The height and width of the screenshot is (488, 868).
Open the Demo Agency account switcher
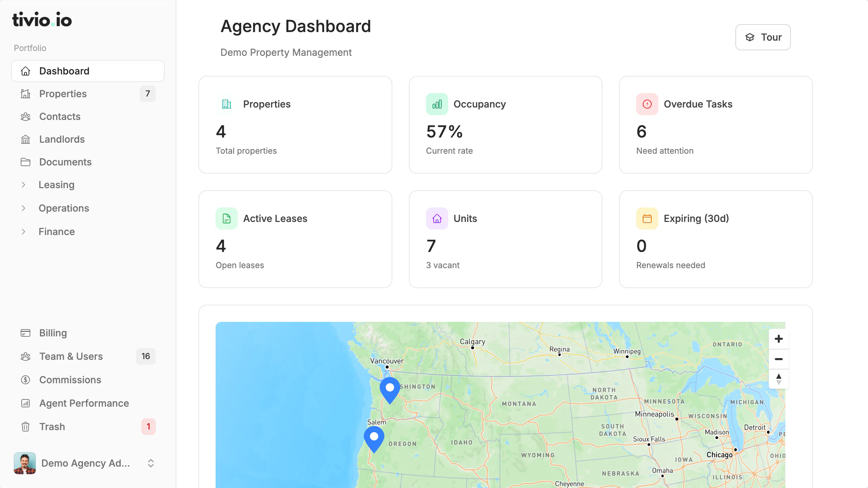point(85,463)
